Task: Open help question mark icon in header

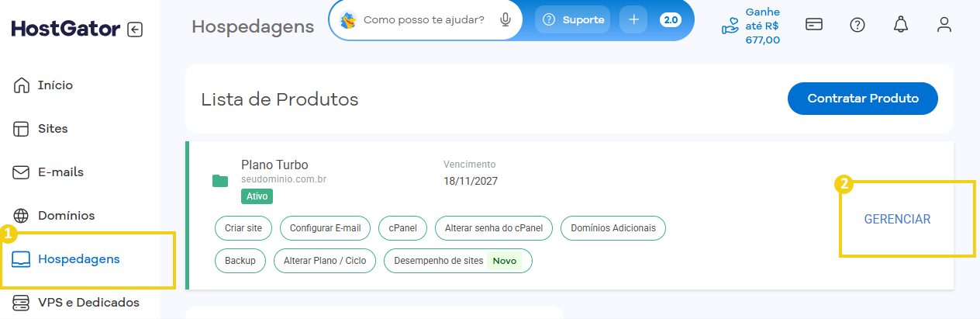Action: pos(857,24)
